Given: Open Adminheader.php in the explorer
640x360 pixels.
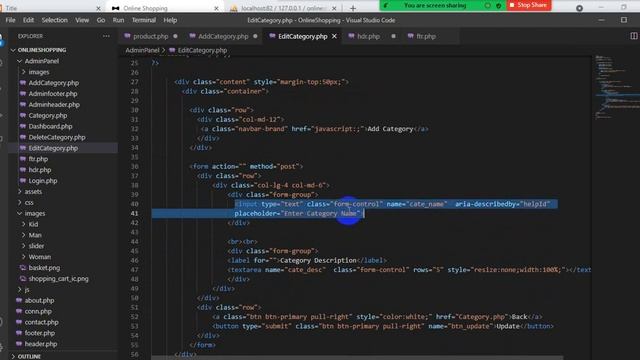Looking at the screenshot, I should click(54, 104).
